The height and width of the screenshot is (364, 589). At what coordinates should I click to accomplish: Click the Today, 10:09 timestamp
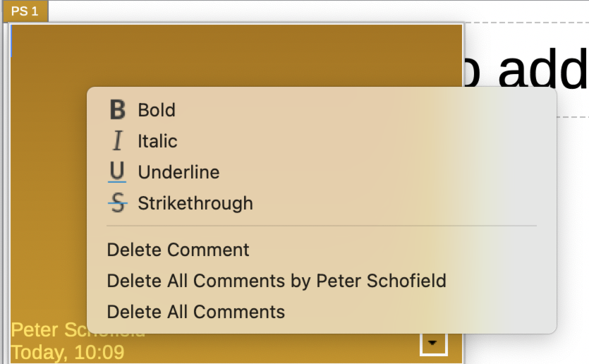point(68,351)
